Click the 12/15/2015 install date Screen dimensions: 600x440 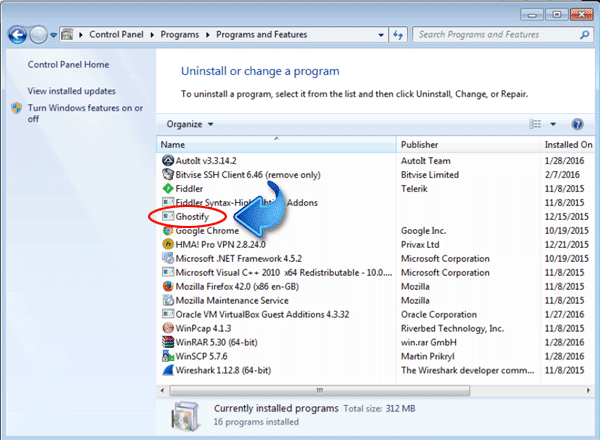(566, 217)
